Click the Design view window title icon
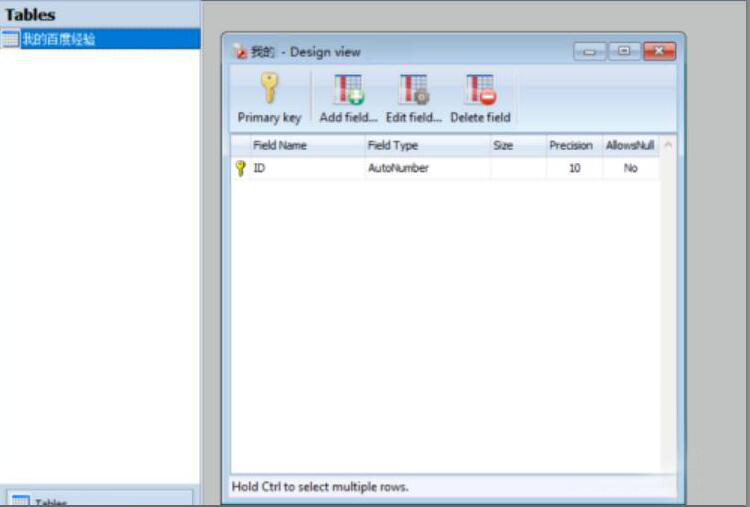The image size is (750, 507). pyautogui.click(x=240, y=51)
